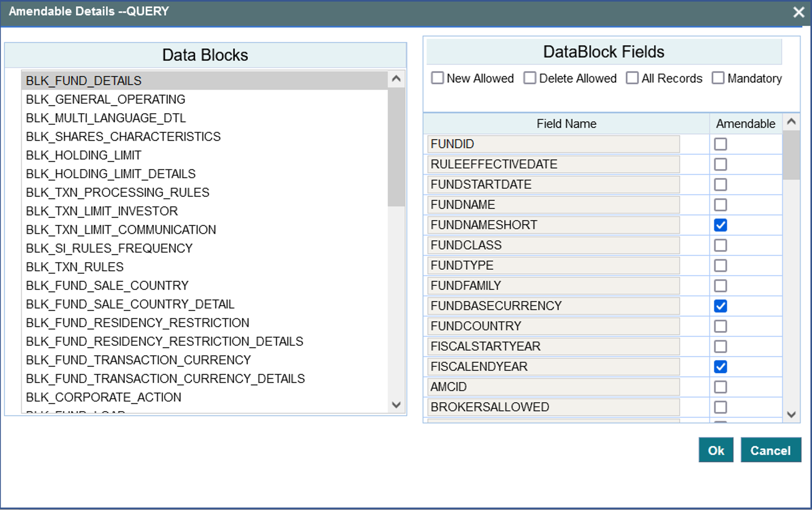Screen dimensions: 812x510
Task: Click the Data Blocks list scrollbar thumb
Action: click(x=396, y=146)
